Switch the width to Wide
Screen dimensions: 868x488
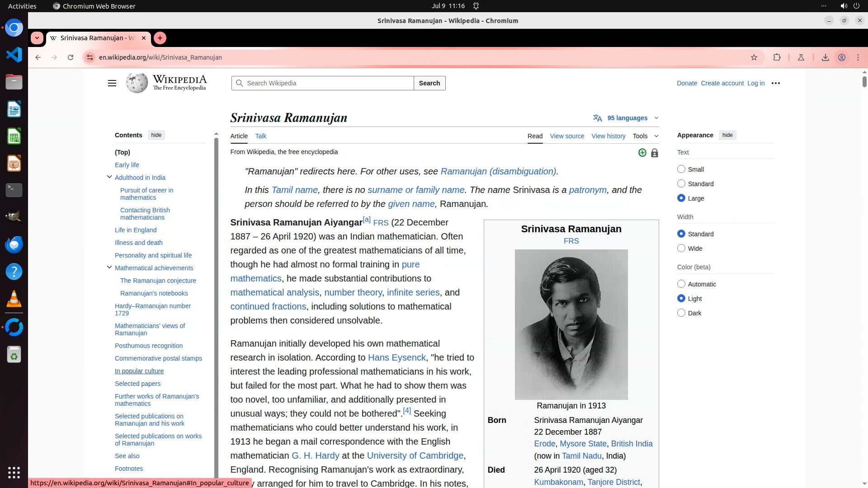tap(681, 248)
